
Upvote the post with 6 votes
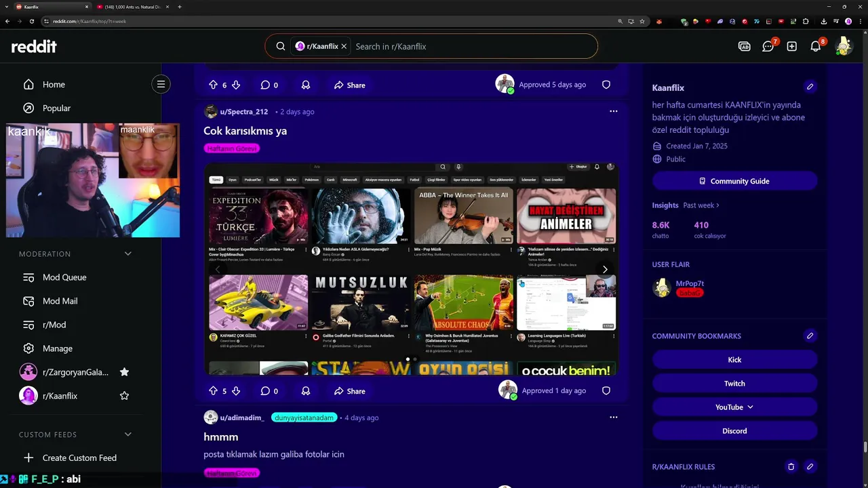(x=213, y=85)
